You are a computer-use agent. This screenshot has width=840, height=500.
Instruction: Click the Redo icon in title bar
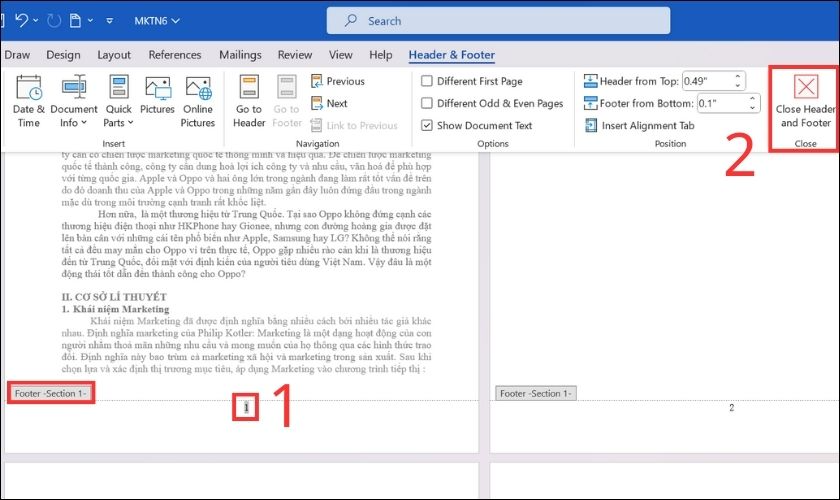54,20
